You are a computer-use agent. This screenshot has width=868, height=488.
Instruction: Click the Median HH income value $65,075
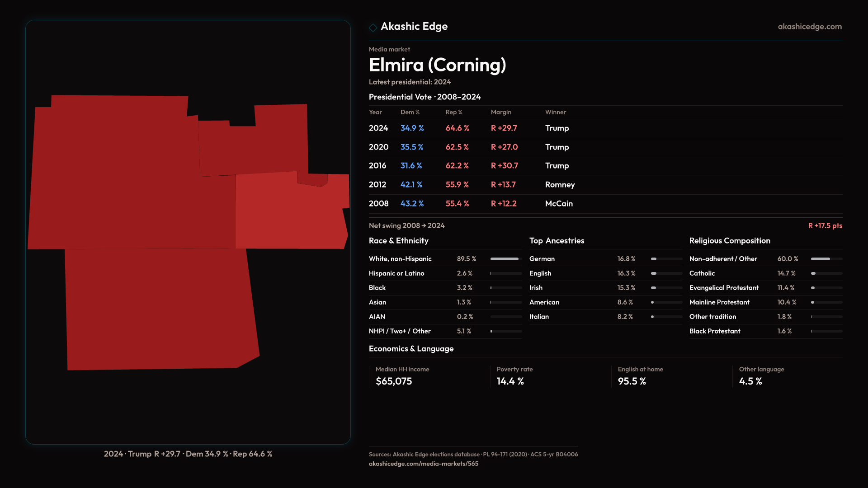click(394, 381)
